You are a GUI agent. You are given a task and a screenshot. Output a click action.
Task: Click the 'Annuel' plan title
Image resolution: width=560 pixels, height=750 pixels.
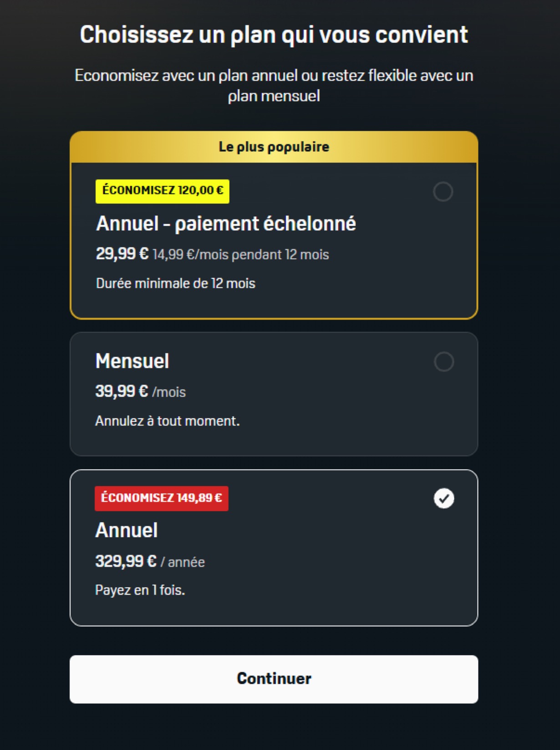[x=127, y=530]
